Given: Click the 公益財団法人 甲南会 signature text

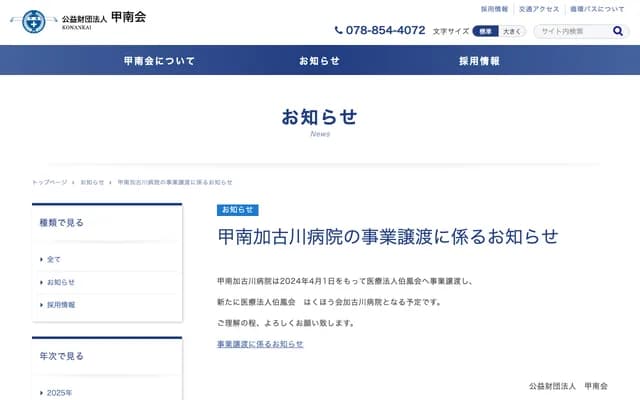Looking at the screenshot, I should click(568, 386).
